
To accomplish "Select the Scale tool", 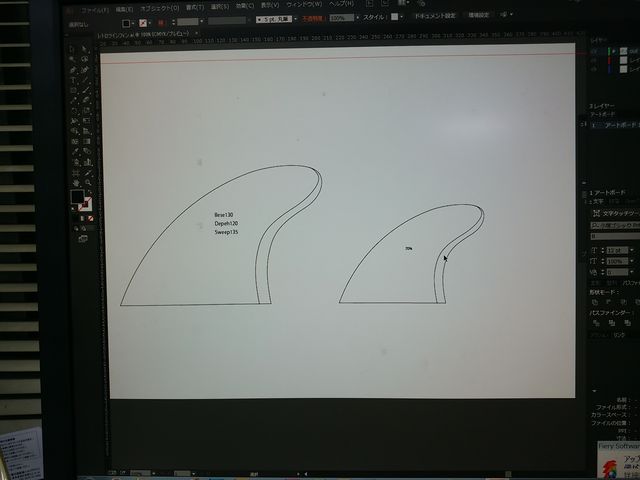I will (x=86, y=111).
